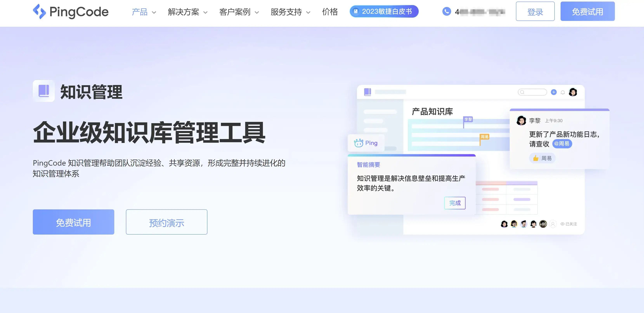Click the 预约演示 button
Screen dimensions: 644x313
(x=166, y=222)
